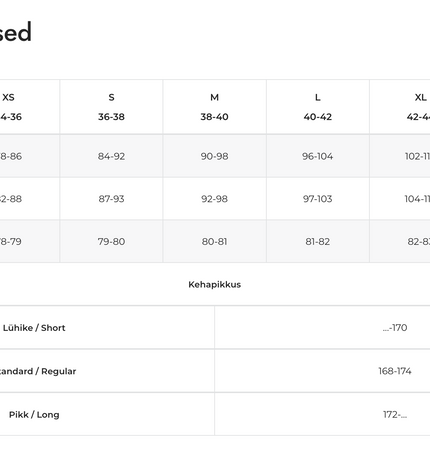Select the 172-... height value
430x473 pixels.
[395, 415]
